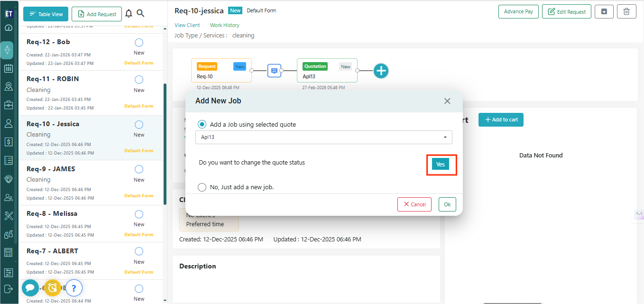This screenshot has height=304, width=644.
Task: Click Ok in Add New Job dialog
Action: tap(447, 204)
